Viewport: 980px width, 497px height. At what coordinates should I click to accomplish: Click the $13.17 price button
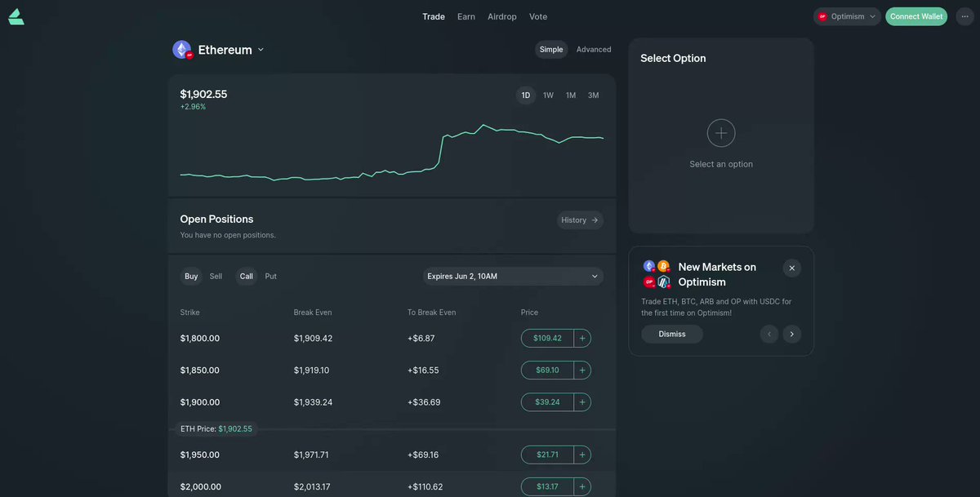pos(547,487)
